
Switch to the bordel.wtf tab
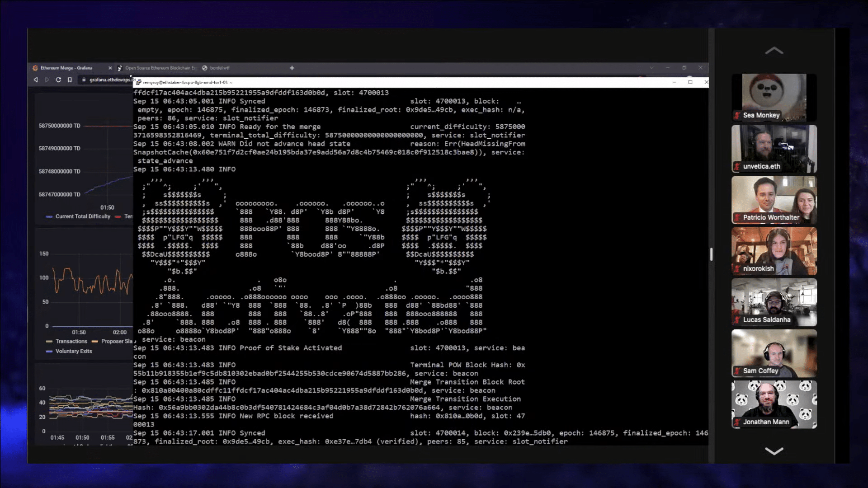click(216, 68)
